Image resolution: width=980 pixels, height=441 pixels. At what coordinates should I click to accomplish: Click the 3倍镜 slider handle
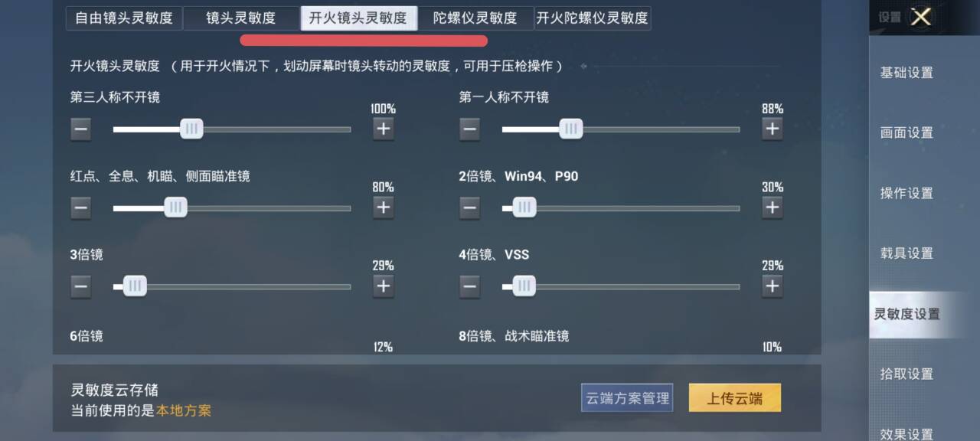pyautogui.click(x=135, y=286)
